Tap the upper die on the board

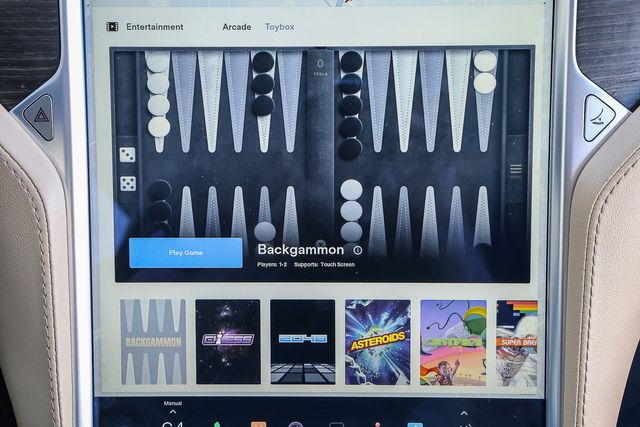tap(128, 154)
